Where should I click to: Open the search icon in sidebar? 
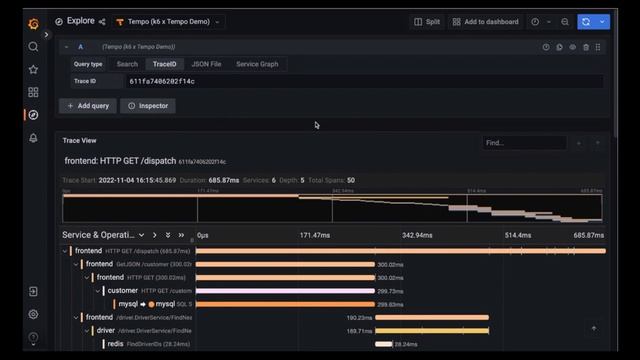point(33,47)
